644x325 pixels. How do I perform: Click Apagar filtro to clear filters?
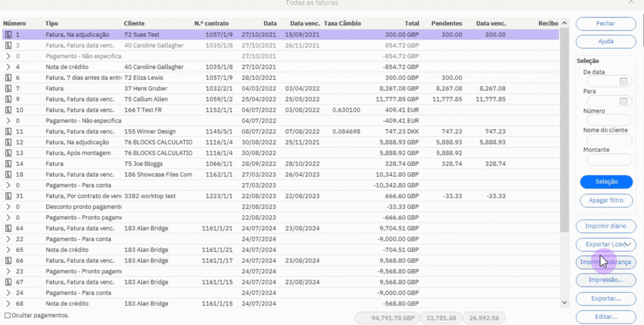(x=606, y=200)
